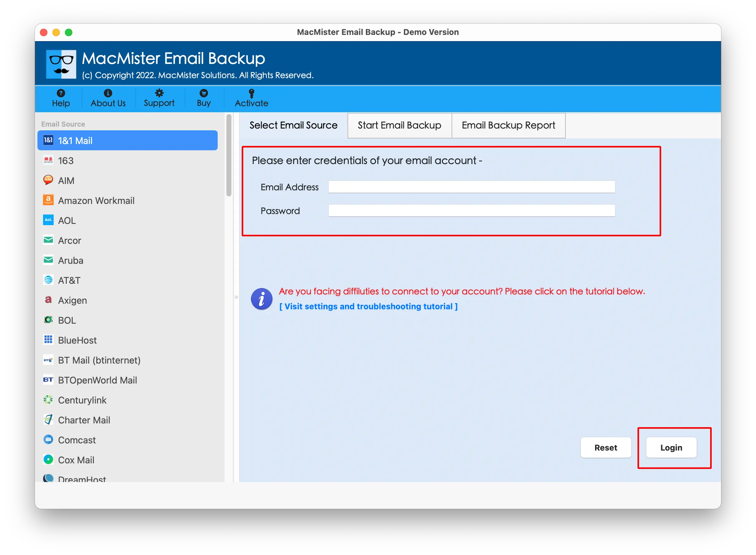This screenshot has height=555, width=756.
Task: Select the AOL icon
Action: point(48,220)
